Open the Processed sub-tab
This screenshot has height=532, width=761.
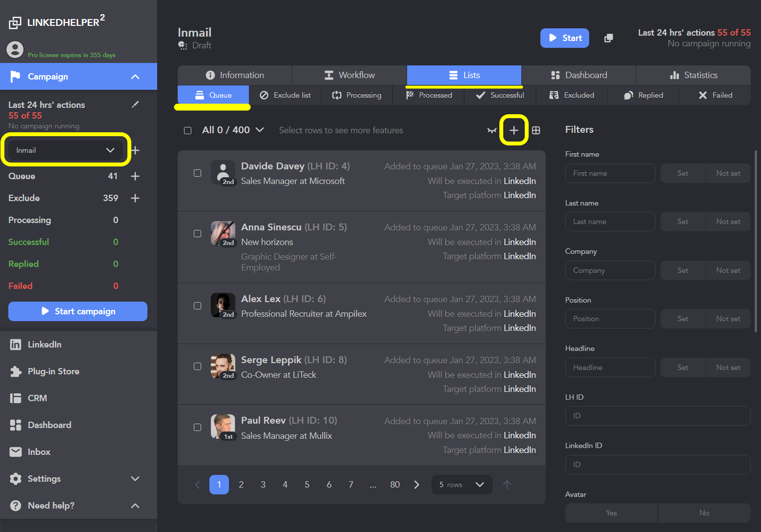tap(429, 95)
